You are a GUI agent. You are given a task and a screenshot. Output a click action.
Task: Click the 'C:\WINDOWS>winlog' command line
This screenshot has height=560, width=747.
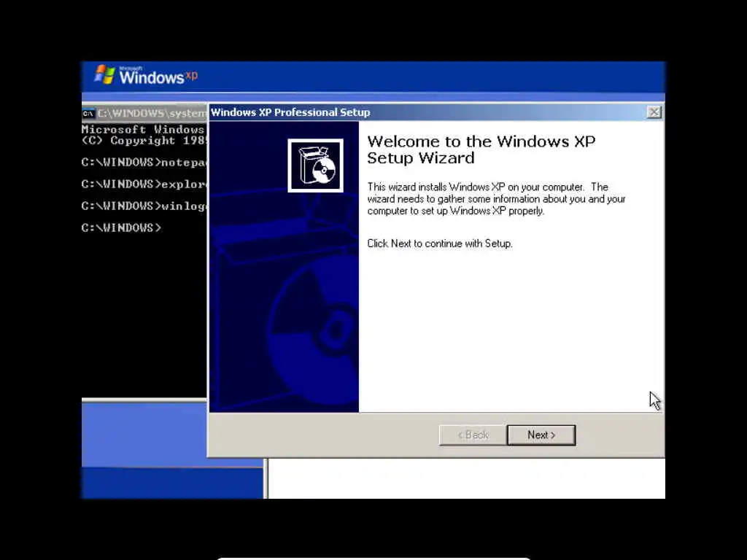pyautogui.click(x=144, y=206)
